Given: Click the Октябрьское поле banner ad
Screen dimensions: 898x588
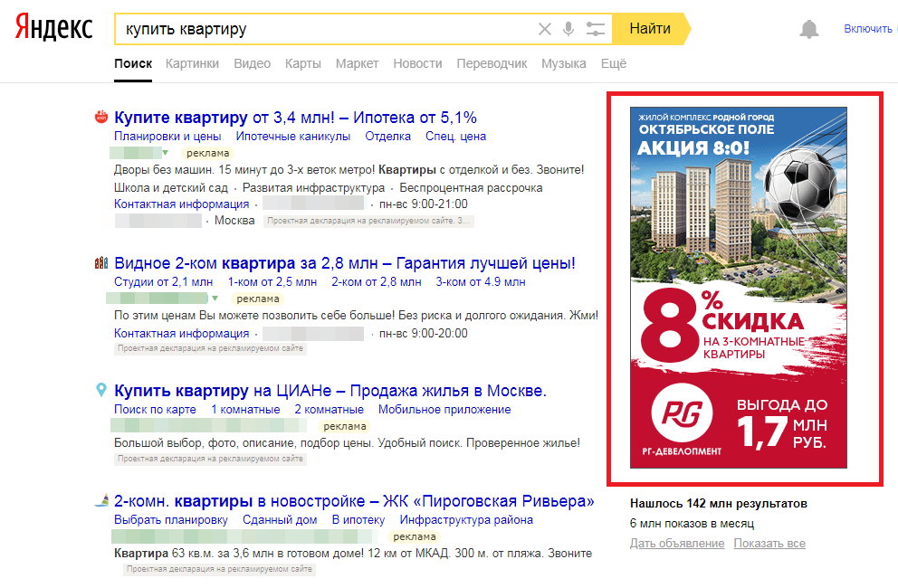Looking at the screenshot, I should [738, 288].
